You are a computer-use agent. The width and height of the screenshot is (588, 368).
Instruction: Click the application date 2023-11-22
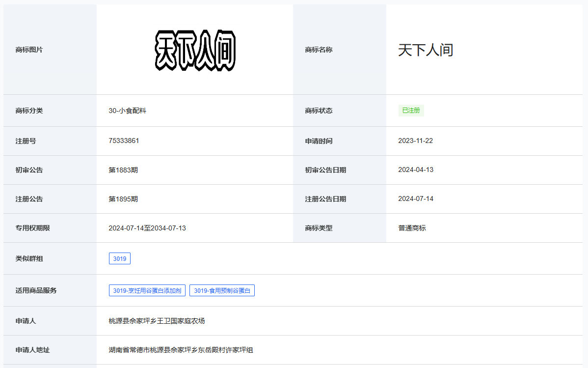(x=416, y=141)
